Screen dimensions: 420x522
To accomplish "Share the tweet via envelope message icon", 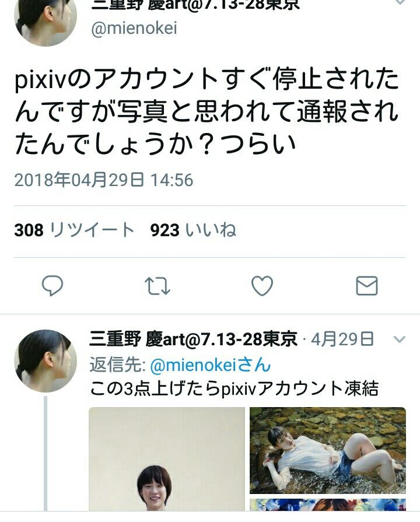I will coord(367,286).
